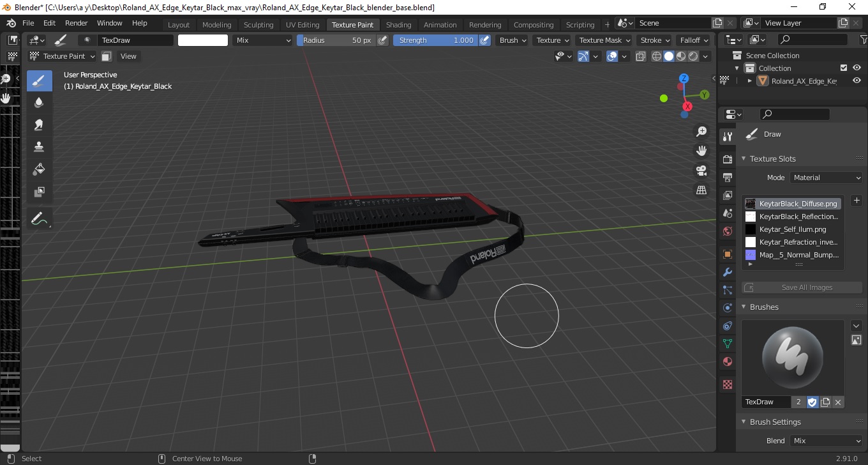Viewport: 868px width, 465px height.
Task: Toggle camera view icon
Action: click(x=701, y=171)
